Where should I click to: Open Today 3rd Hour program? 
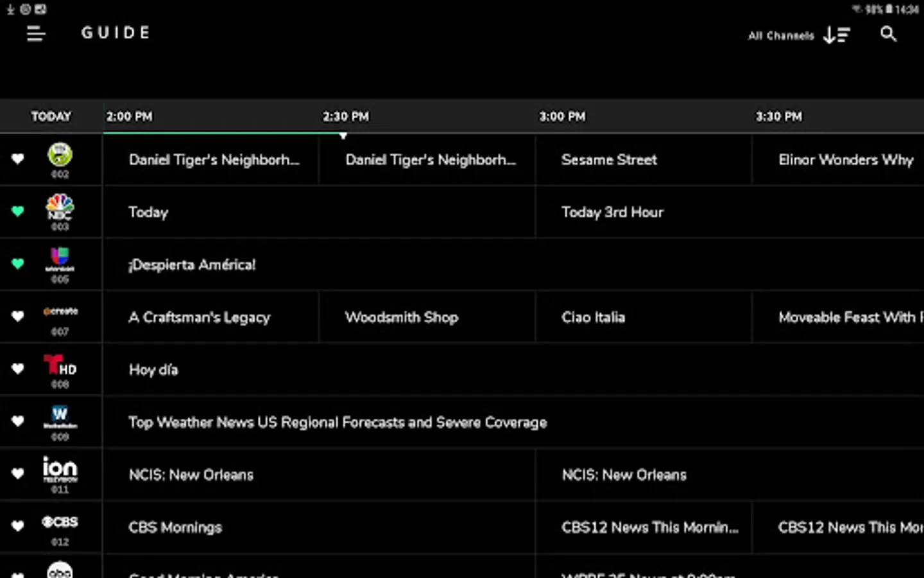[730, 212]
